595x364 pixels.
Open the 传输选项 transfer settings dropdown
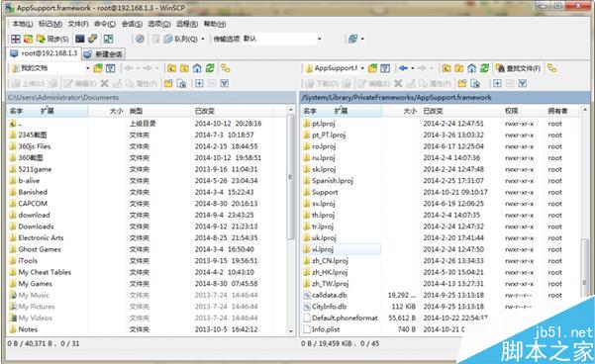320,39
